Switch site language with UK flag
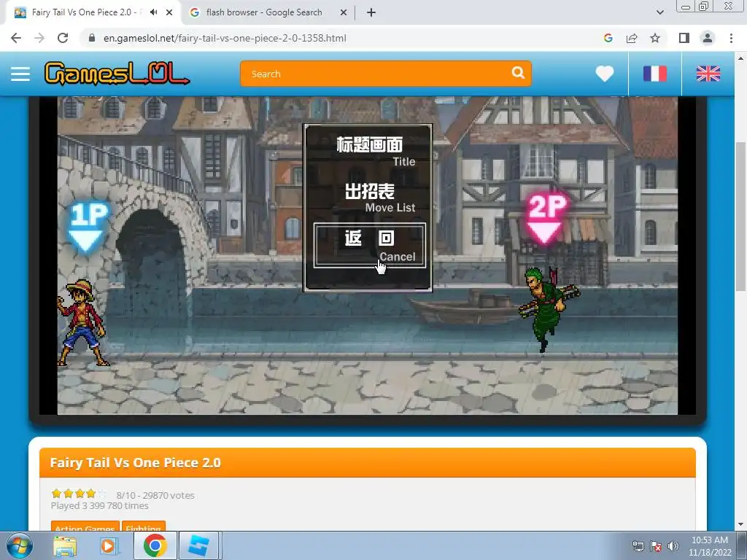The image size is (747, 560). 708,74
